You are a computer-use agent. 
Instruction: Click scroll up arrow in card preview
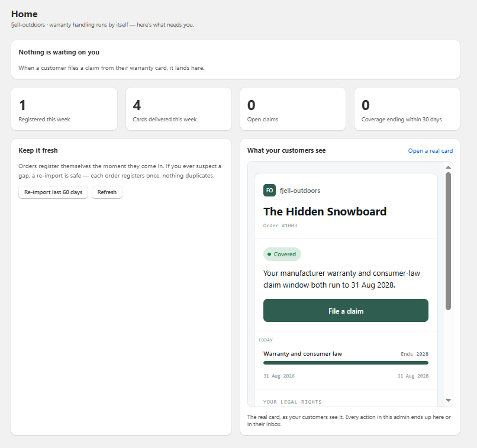click(448, 167)
